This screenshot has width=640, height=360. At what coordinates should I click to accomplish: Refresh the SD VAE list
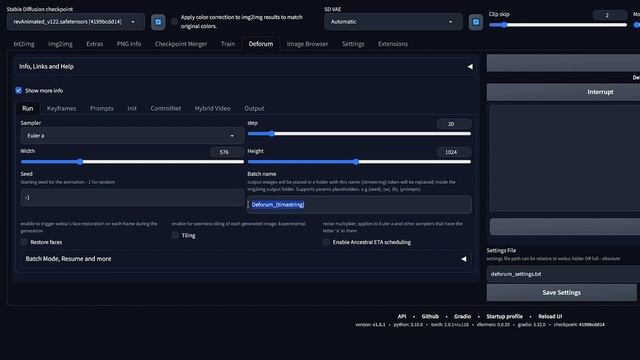pos(476,22)
